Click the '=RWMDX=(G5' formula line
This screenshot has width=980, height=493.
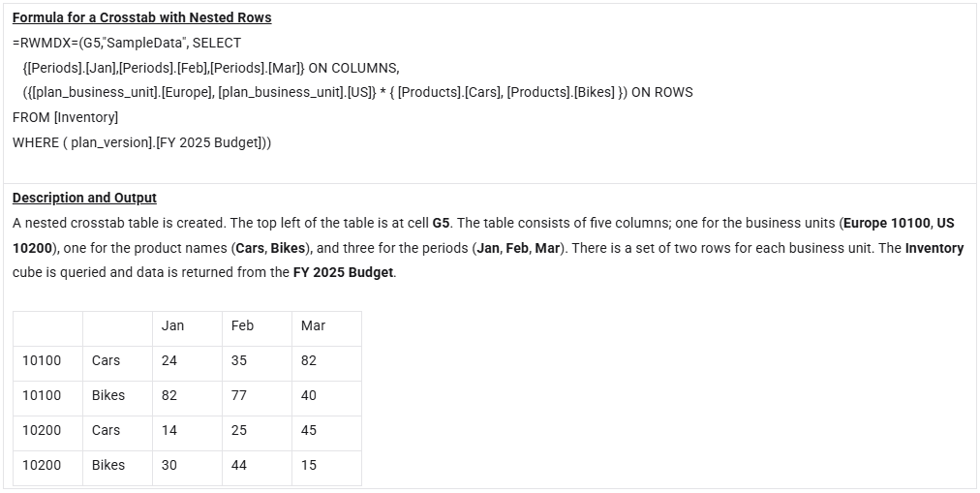coord(127,43)
